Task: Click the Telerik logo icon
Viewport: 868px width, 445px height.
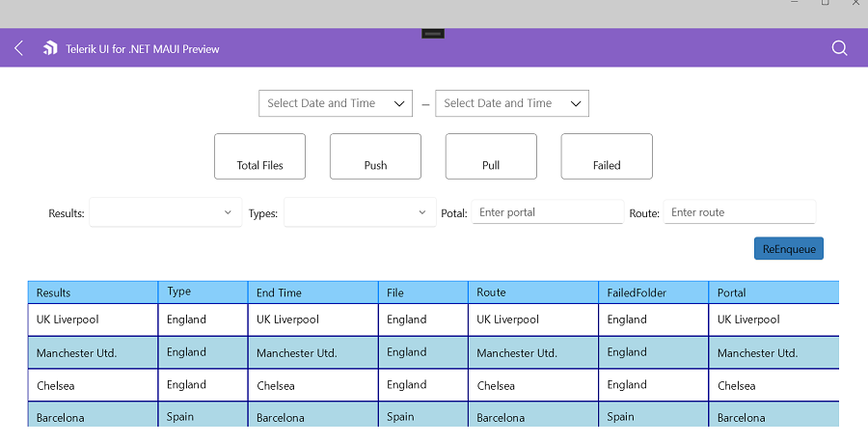Action: click(50, 48)
